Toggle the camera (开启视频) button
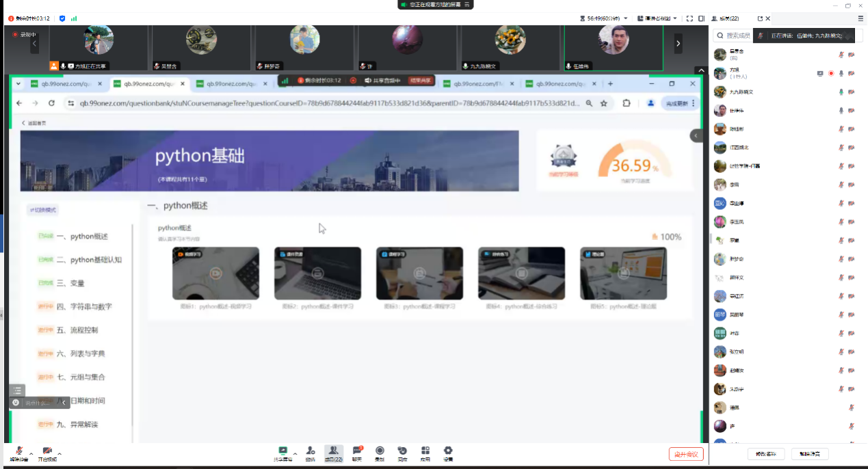868x469 pixels. [x=47, y=452]
